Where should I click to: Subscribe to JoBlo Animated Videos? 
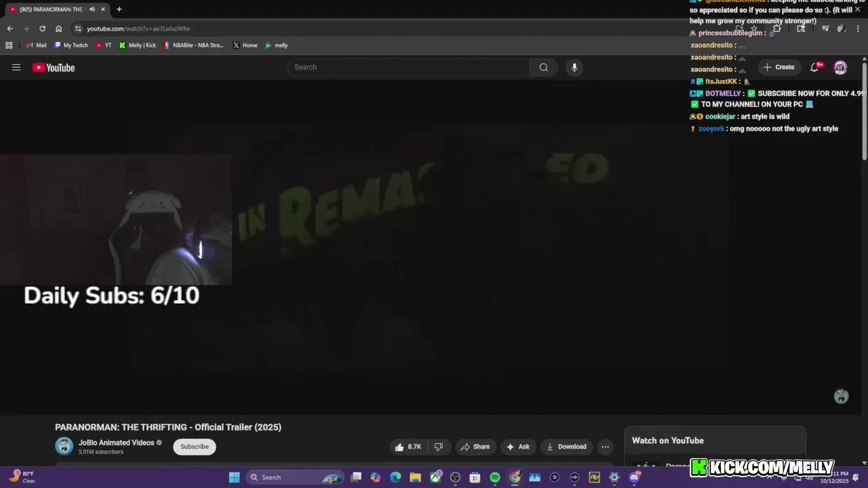[x=195, y=447]
